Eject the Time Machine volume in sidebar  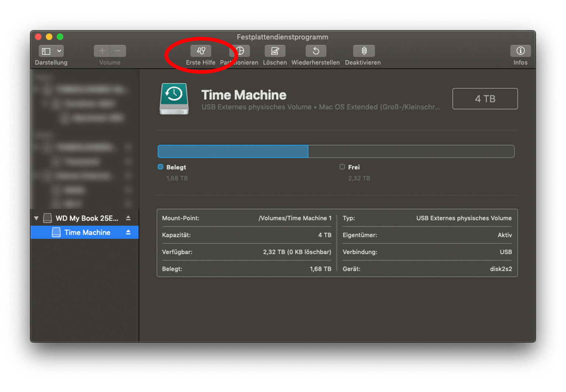coord(128,232)
